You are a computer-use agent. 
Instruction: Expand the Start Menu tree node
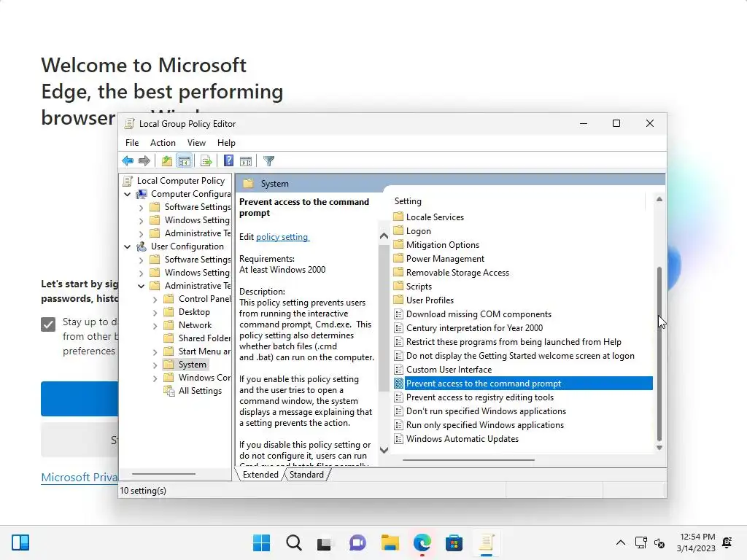coord(155,352)
